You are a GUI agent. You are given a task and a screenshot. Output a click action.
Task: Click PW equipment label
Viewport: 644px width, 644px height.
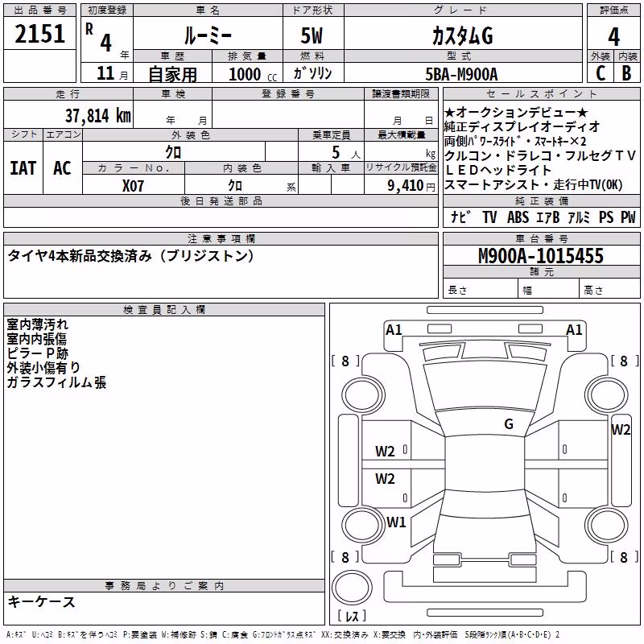click(628, 217)
